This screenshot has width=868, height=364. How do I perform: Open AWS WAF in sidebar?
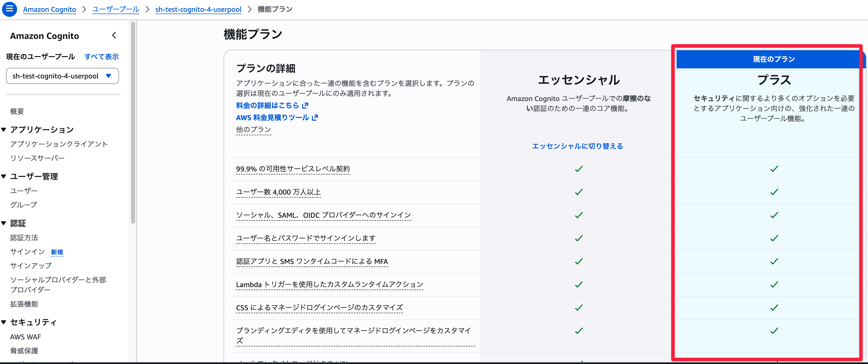pyautogui.click(x=25, y=337)
